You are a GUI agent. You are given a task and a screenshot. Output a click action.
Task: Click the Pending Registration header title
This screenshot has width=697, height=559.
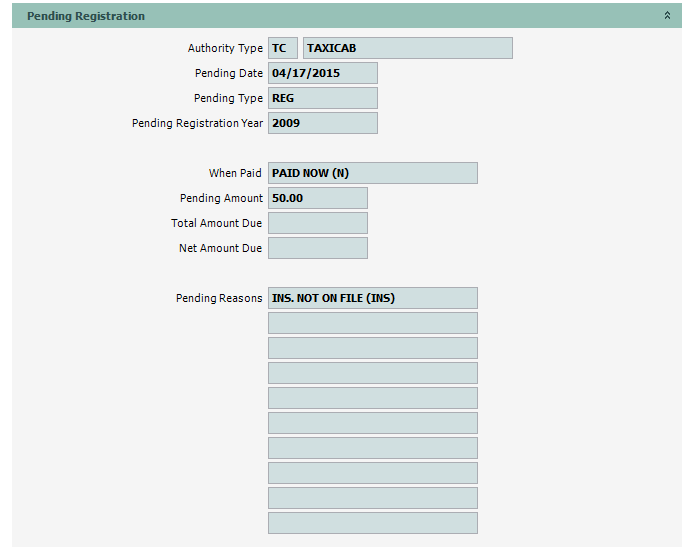coord(86,16)
